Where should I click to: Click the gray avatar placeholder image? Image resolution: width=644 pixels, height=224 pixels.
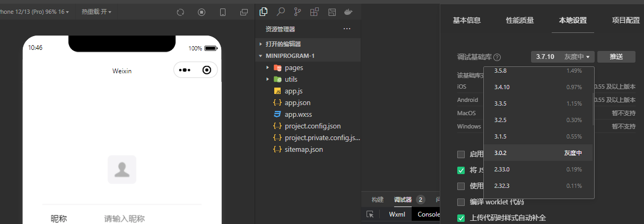[122, 170]
